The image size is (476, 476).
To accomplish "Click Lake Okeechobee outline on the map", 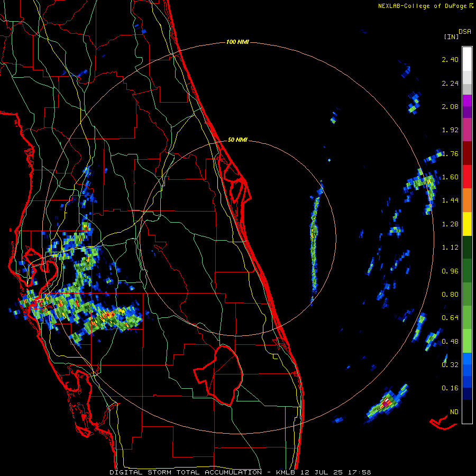I will 218,375.
